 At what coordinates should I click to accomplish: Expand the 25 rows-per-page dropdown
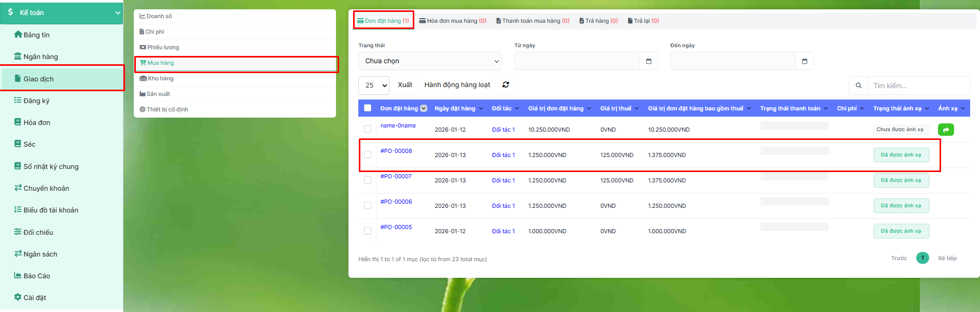coord(374,86)
